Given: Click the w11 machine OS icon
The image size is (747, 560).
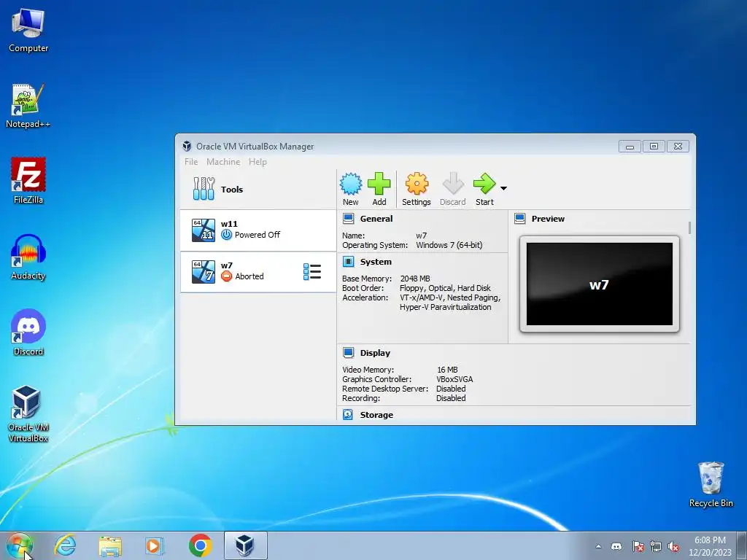Looking at the screenshot, I should click(x=204, y=230).
